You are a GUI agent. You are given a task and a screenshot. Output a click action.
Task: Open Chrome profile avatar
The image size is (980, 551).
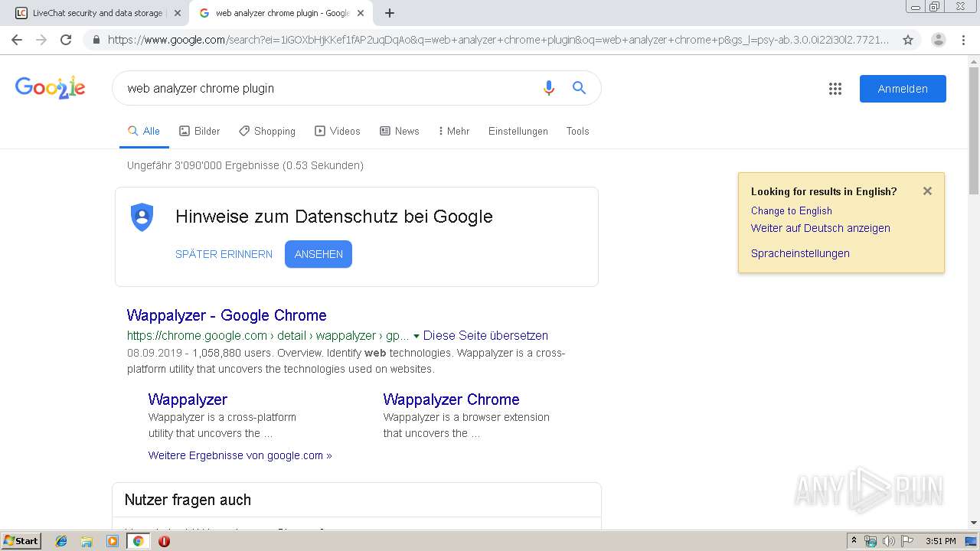click(938, 40)
